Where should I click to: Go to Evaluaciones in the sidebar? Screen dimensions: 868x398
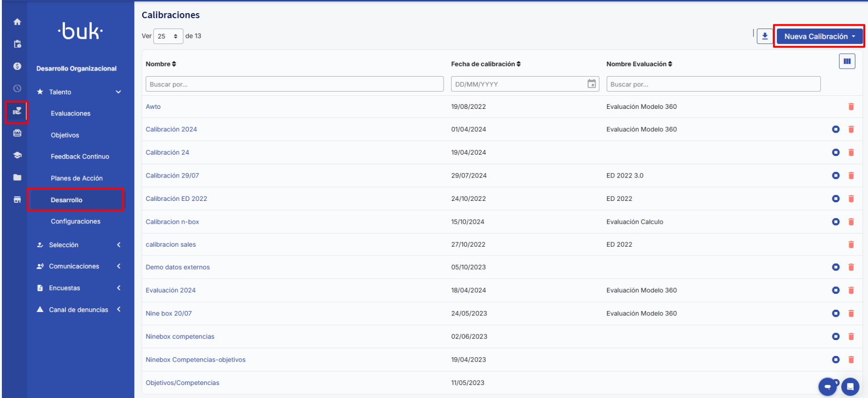point(71,114)
